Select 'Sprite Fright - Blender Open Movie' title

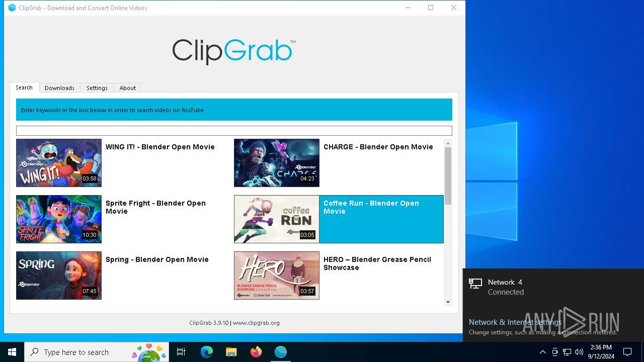(155, 207)
